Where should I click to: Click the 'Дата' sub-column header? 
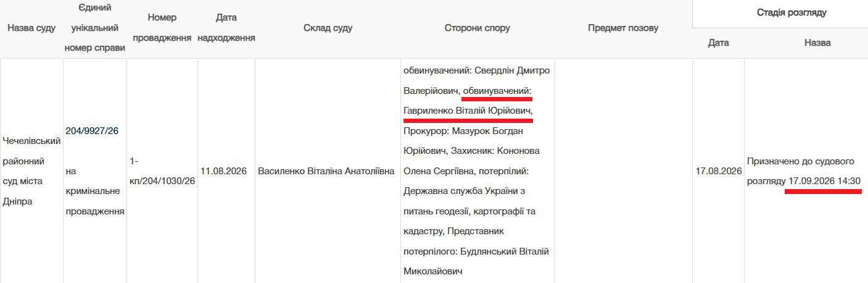point(719,43)
